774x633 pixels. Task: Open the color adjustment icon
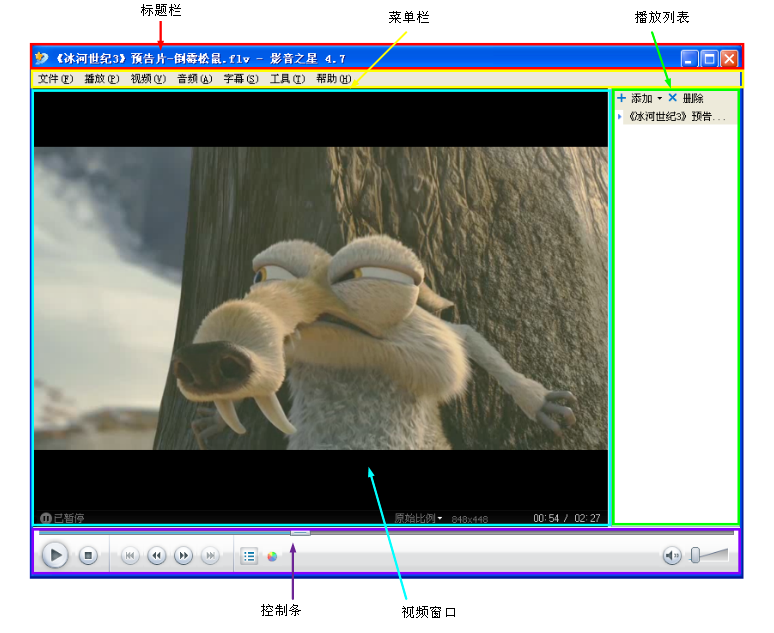point(272,556)
